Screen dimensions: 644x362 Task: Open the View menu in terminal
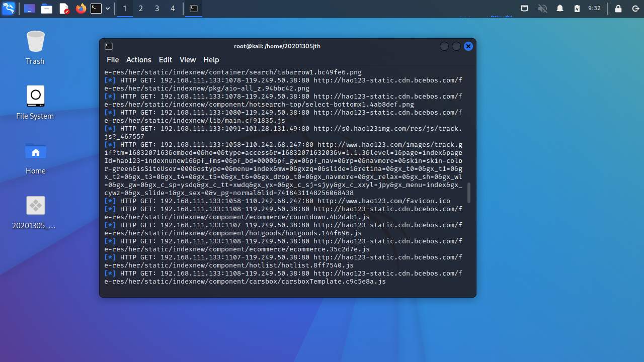[188, 60]
